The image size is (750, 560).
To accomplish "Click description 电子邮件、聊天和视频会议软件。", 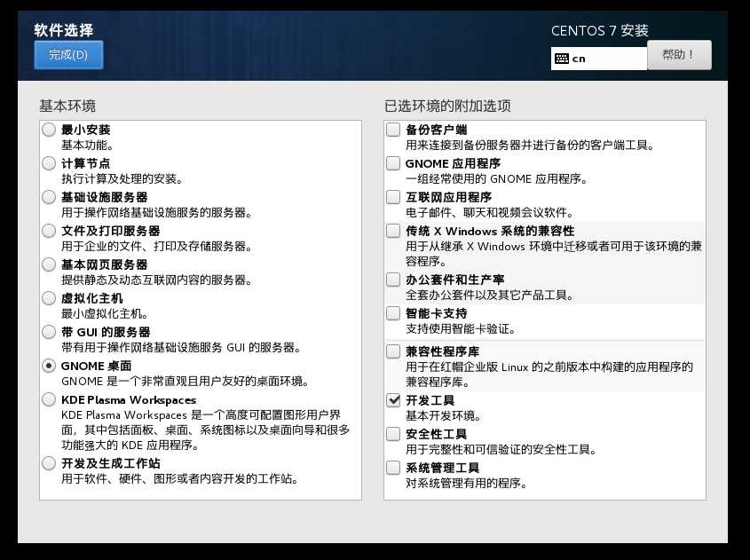I will pyautogui.click(x=490, y=212).
